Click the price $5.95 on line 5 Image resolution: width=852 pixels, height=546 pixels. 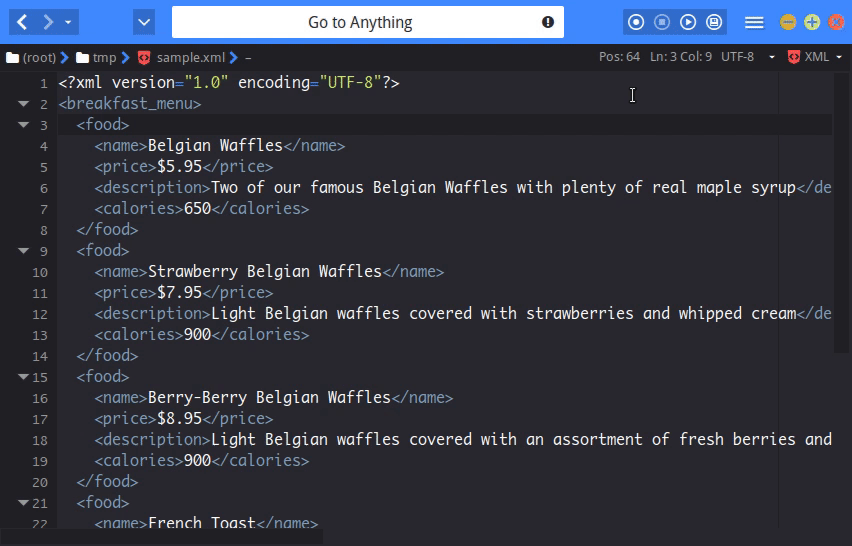pos(179,166)
